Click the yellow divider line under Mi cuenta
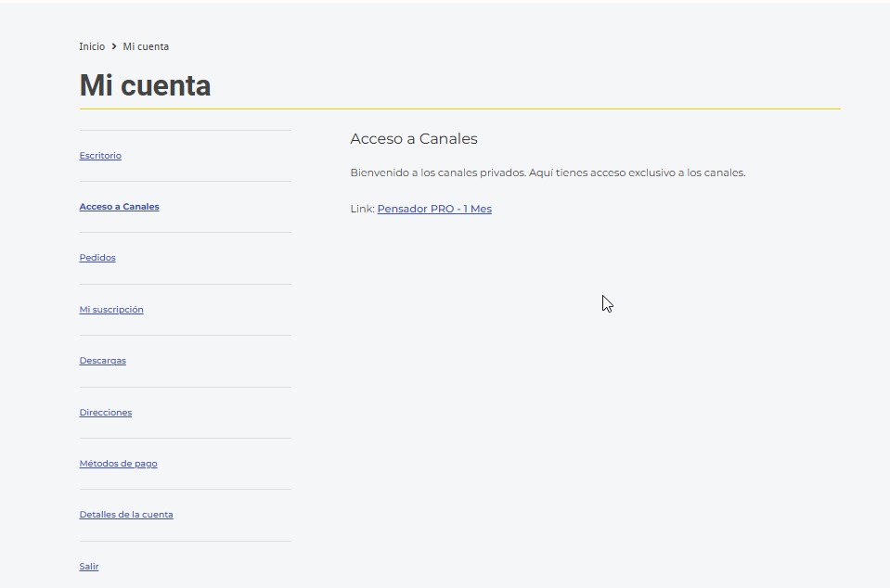This screenshot has width=890, height=588. 459,109
